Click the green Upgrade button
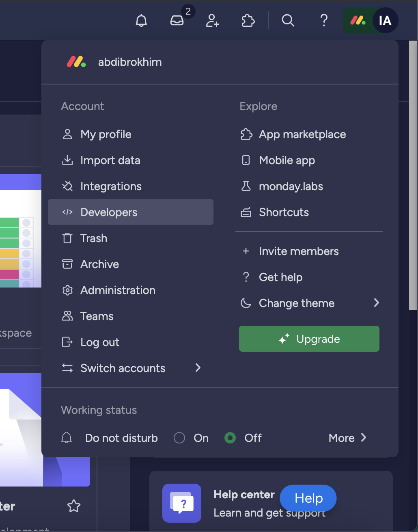 pos(309,339)
